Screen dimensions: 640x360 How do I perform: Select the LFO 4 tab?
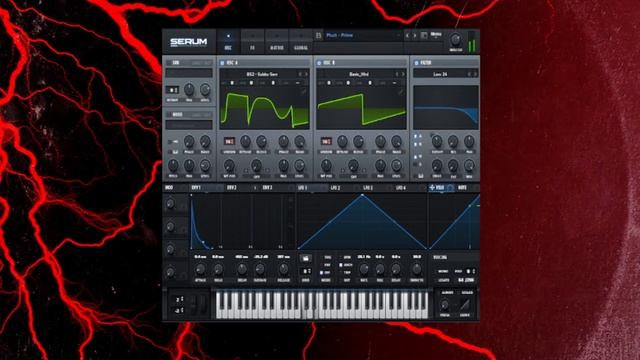[401, 188]
